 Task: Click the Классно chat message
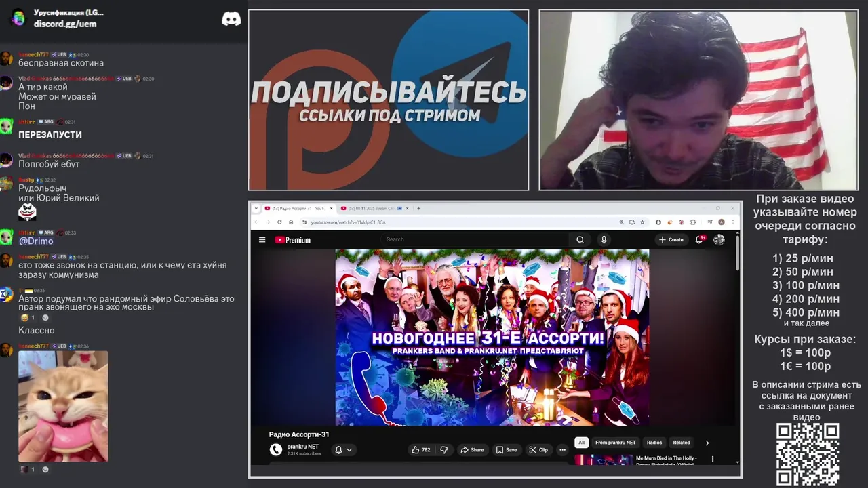tap(37, 330)
